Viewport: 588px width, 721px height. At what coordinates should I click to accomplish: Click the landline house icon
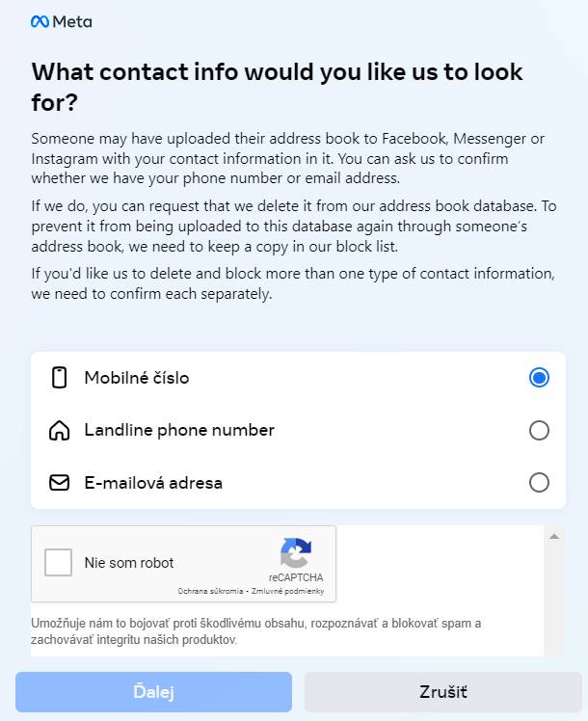60,431
